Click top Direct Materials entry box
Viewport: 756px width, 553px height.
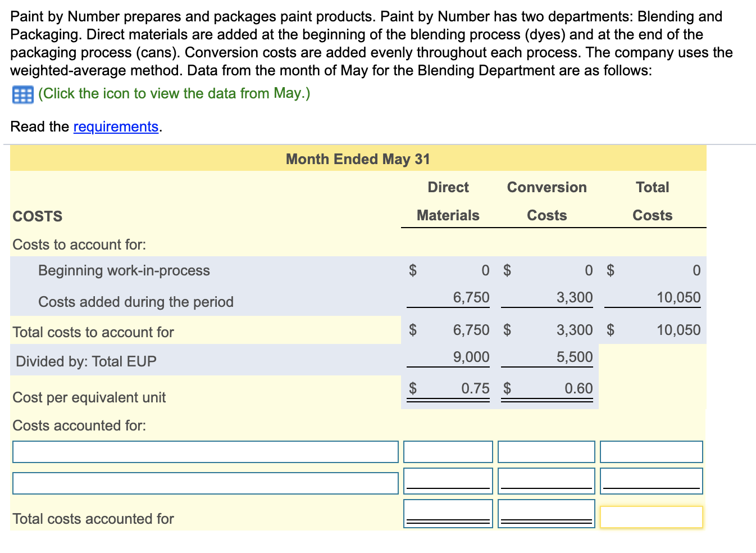click(x=448, y=451)
